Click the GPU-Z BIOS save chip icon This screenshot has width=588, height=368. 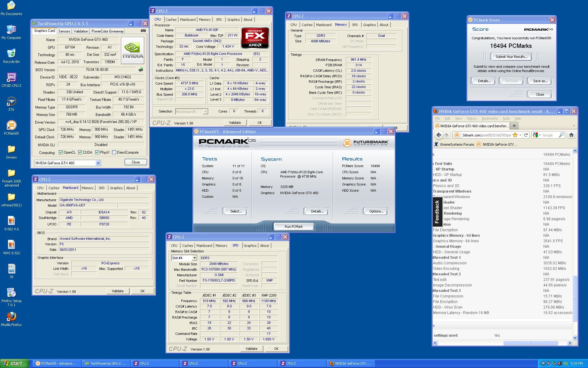coord(141,70)
